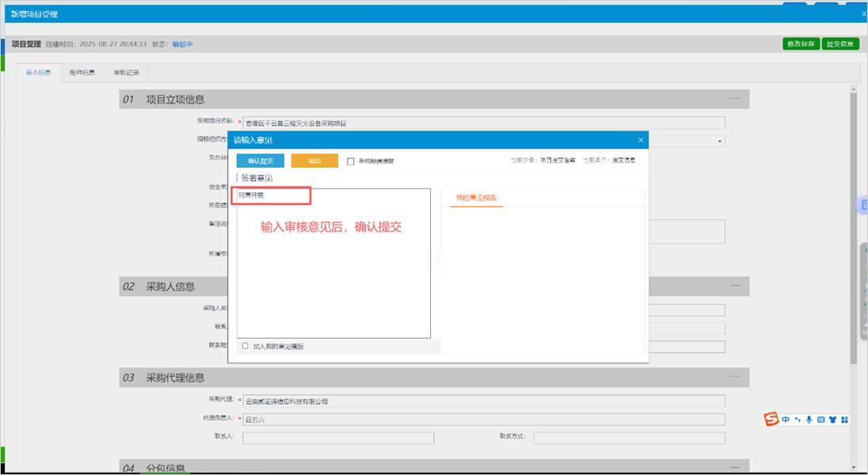Open the dropdown arrow right of the dialog
The height and width of the screenshot is (475, 868).
pos(720,142)
